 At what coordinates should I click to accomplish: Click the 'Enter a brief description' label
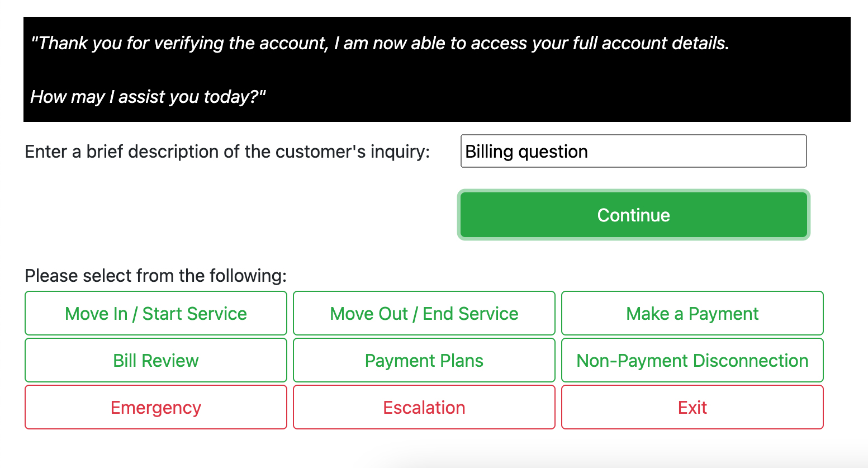pyautogui.click(x=227, y=152)
